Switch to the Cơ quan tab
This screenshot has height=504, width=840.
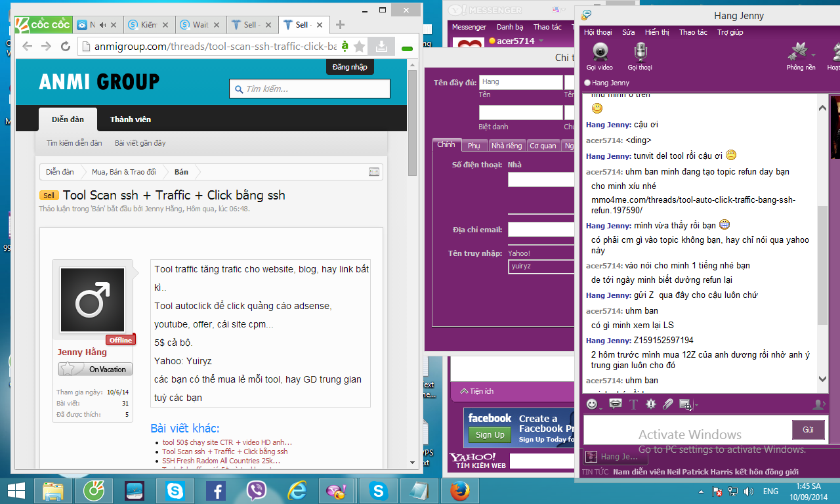click(543, 146)
